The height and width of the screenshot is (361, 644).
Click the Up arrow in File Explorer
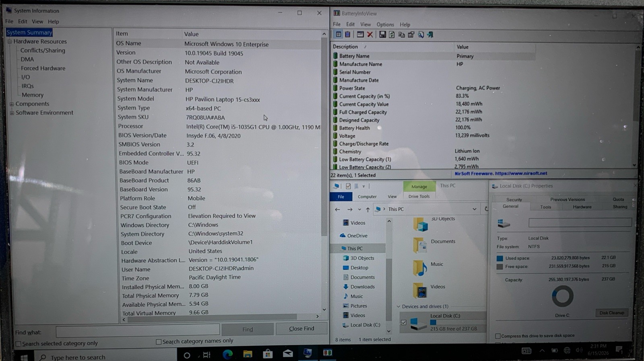(367, 209)
